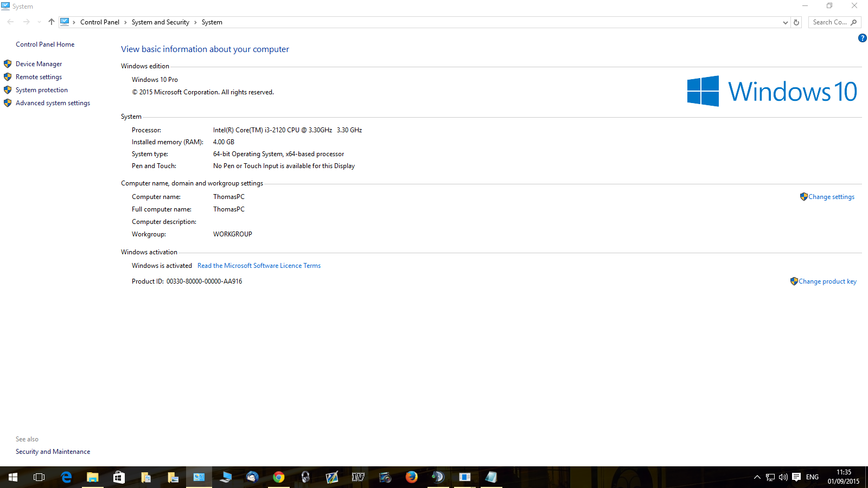Image resolution: width=868 pixels, height=488 pixels.
Task: Open System protection settings
Action: (x=42, y=90)
